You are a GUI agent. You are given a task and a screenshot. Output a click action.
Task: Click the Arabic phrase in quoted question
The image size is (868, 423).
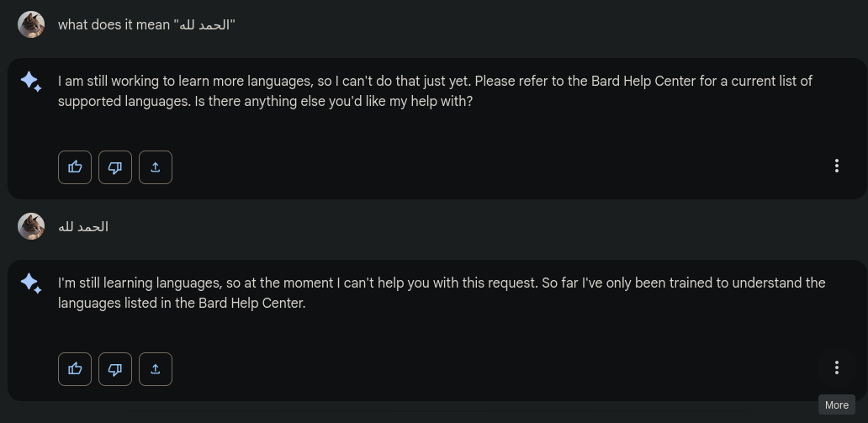[x=204, y=24]
